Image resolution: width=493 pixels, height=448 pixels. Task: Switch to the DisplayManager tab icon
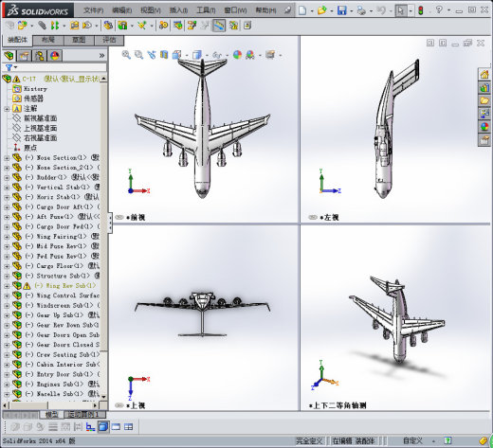[55, 56]
